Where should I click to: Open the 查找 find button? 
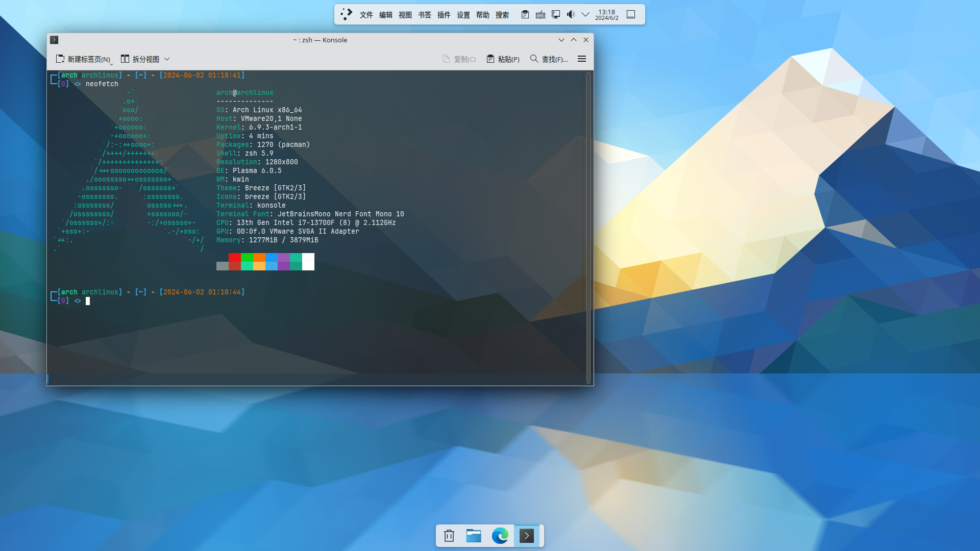pyautogui.click(x=549, y=59)
